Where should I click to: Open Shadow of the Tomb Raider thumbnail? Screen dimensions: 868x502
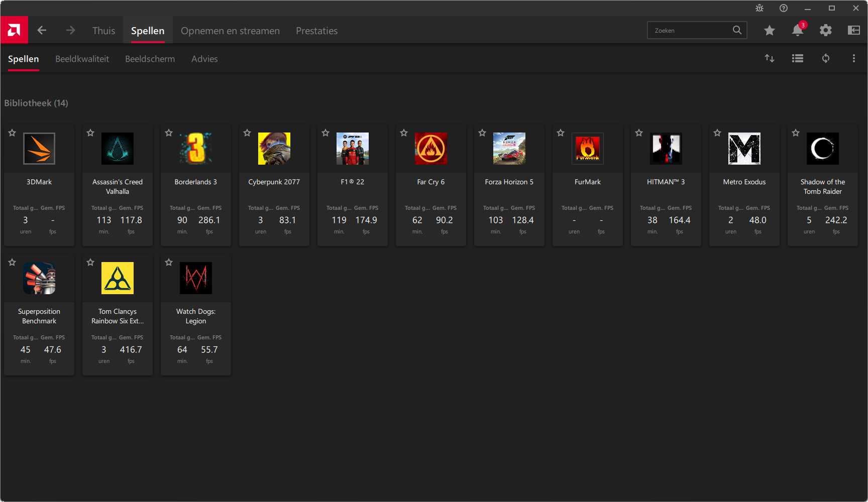[x=823, y=149]
